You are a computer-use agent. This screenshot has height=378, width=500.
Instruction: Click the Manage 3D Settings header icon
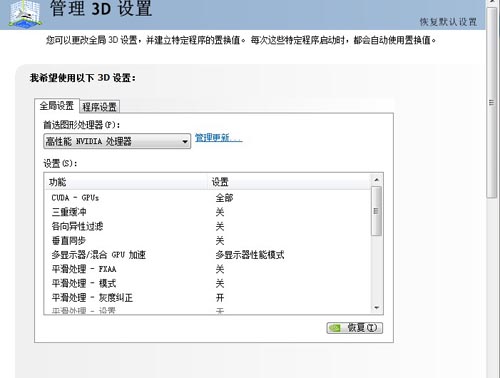25,13
